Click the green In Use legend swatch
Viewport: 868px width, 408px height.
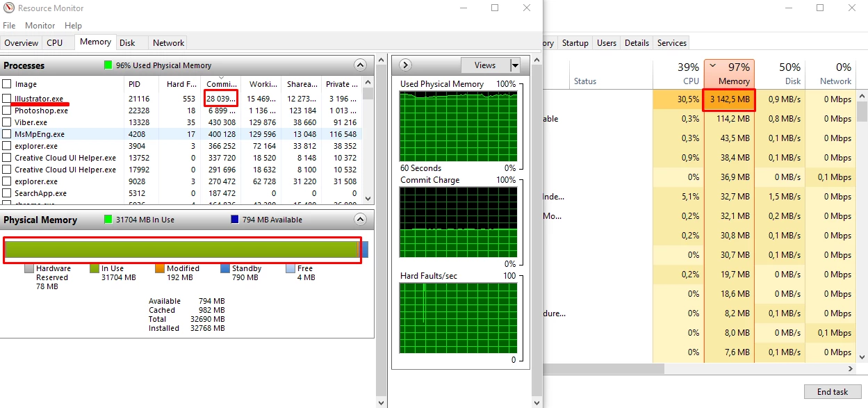coord(95,268)
